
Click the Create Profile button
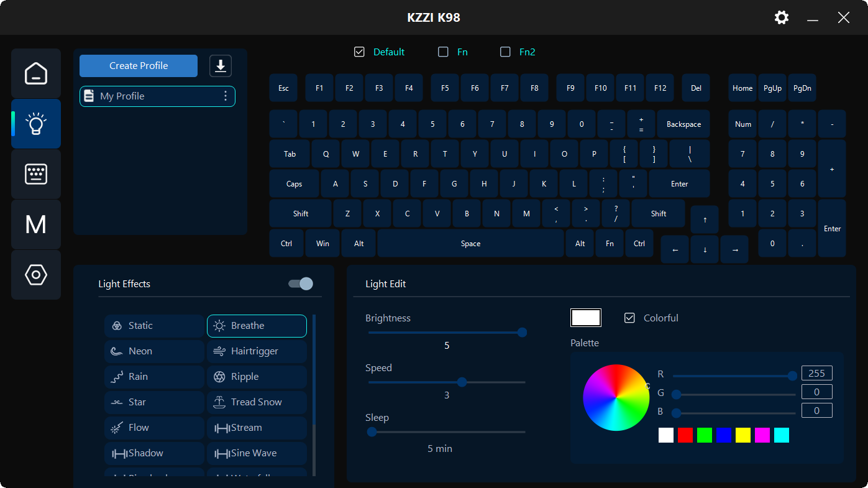(139, 66)
